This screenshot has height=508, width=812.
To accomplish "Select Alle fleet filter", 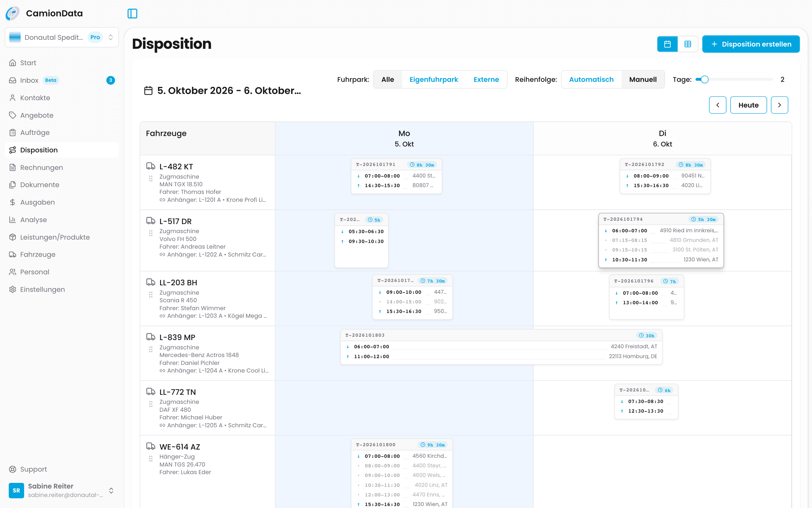I will (x=388, y=80).
